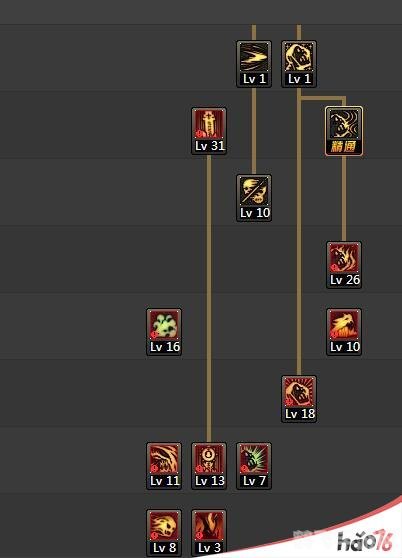
Task: Pick the Lv 10 red flame beast skill
Action: [344, 332]
